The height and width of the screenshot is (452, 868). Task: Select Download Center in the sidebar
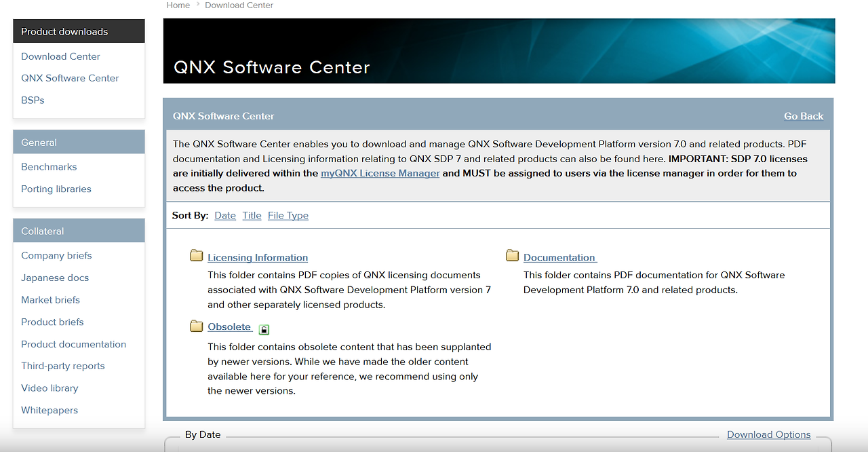[60, 56]
